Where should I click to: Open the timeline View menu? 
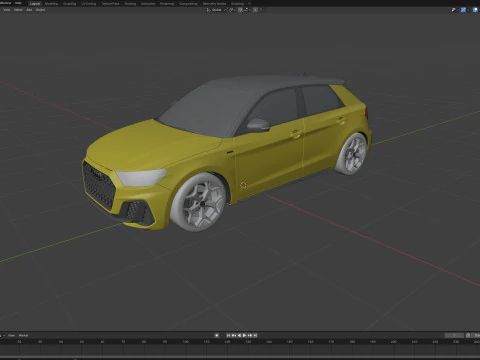coord(11,335)
